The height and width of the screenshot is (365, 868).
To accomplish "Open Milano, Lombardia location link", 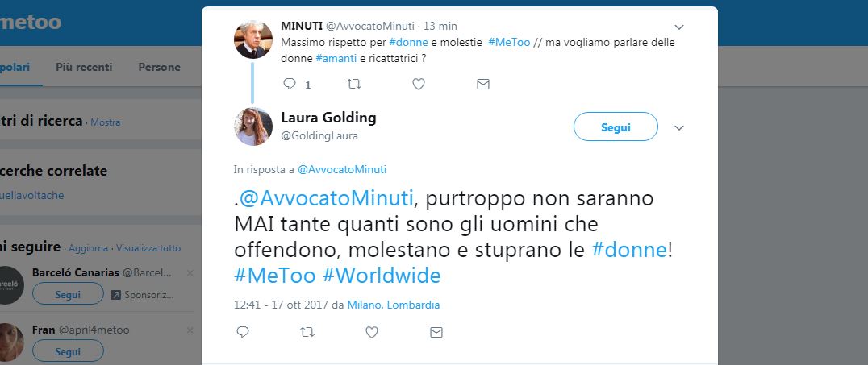I will click(x=394, y=305).
